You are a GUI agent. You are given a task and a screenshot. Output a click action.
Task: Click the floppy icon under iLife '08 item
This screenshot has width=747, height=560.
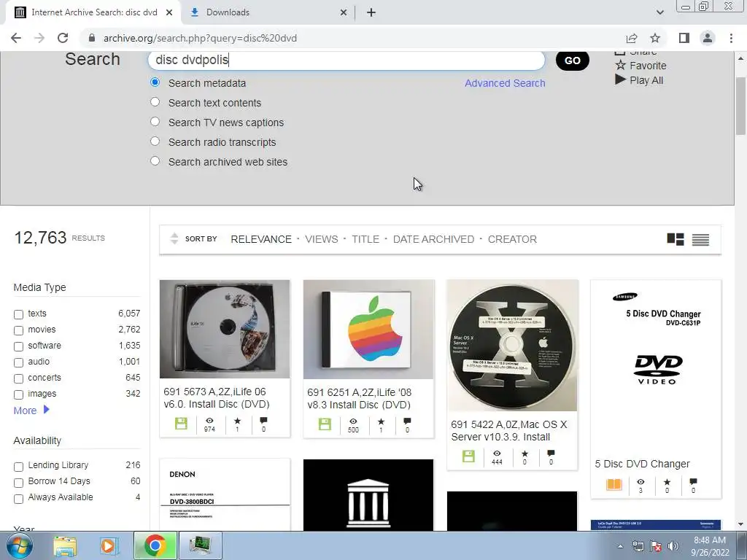point(325,424)
